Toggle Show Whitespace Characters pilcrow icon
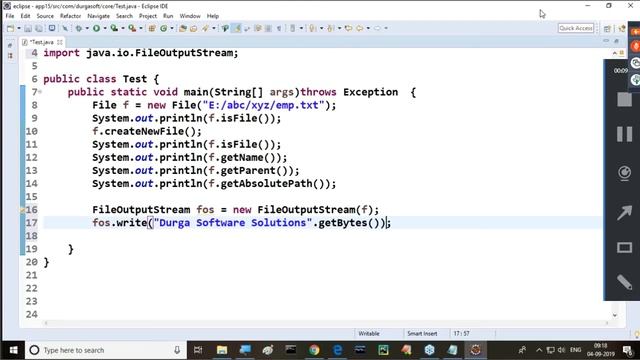The image size is (640, 360). point(279,28)
